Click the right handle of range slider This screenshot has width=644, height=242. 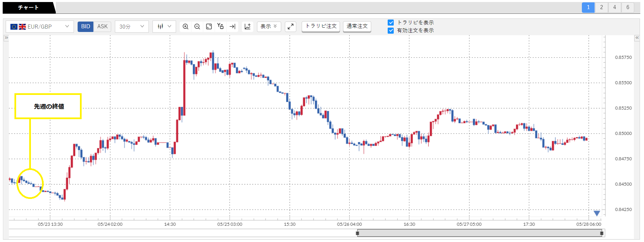(x=602, y=233)
